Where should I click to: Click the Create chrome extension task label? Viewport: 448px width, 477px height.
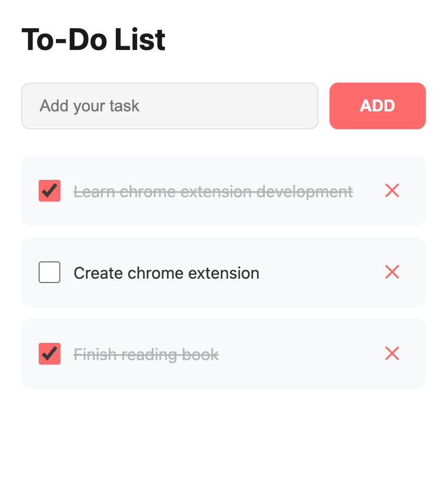click(x=166, y=273)
